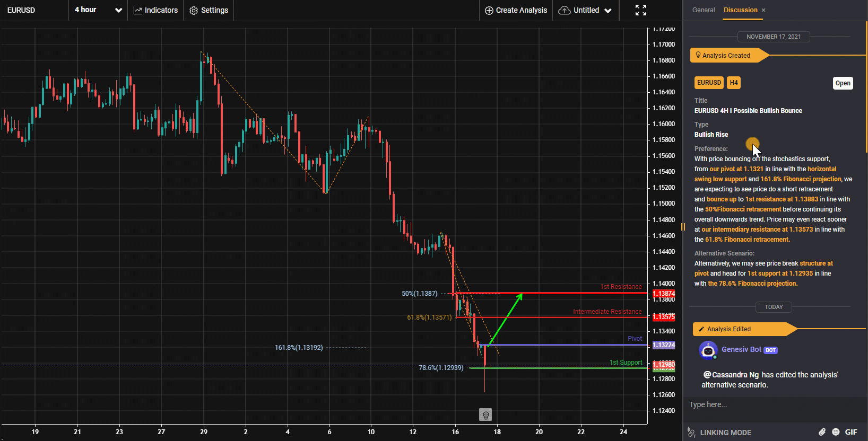Click the pencil icon in Analysis Edited banner

[x=701, y=329]
